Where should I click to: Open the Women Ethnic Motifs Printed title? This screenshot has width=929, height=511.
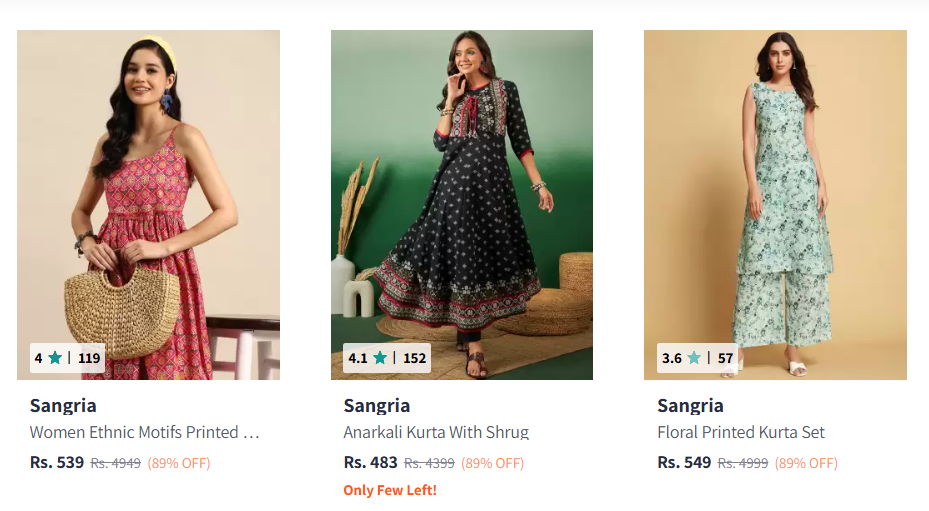point(144,433)
